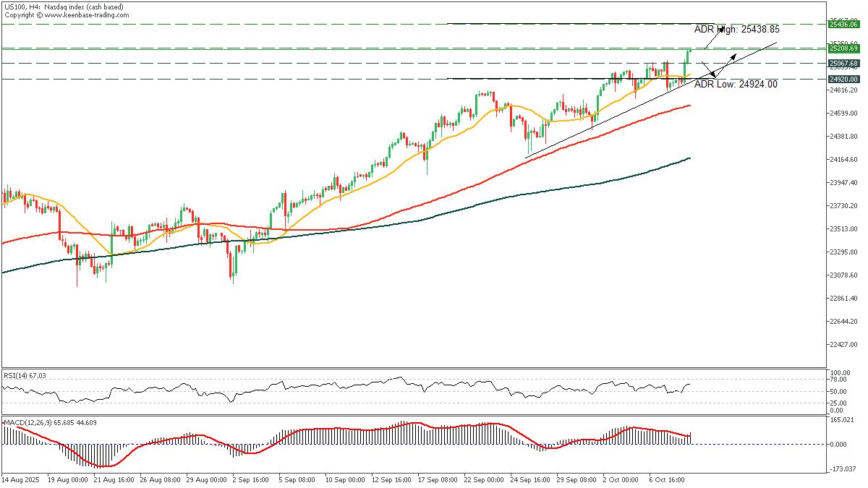
Task: Click the 14 Aug 2025 date label
Action: (20, 479)
